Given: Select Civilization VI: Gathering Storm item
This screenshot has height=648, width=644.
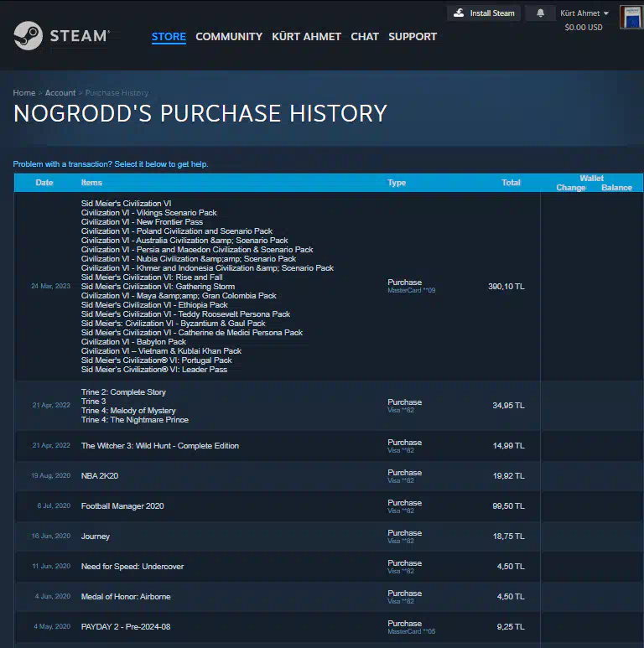Looking at the screenshot, I should (x=158, y=287).
